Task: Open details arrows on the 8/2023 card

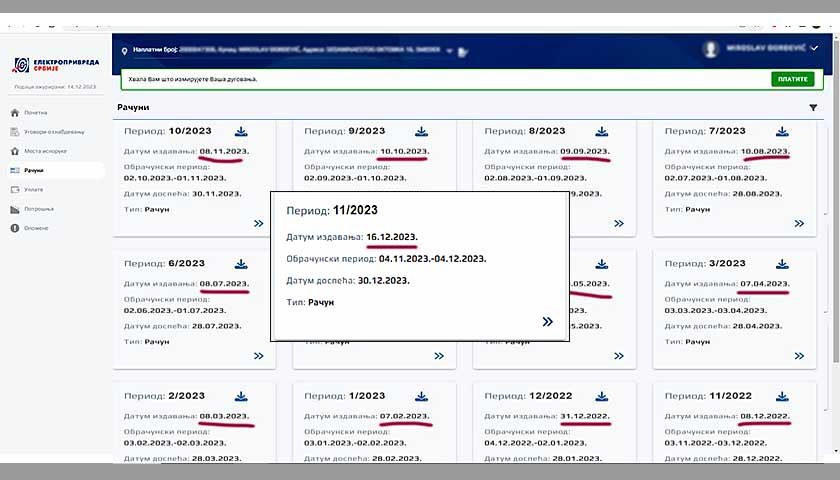Action: (619, 223)
